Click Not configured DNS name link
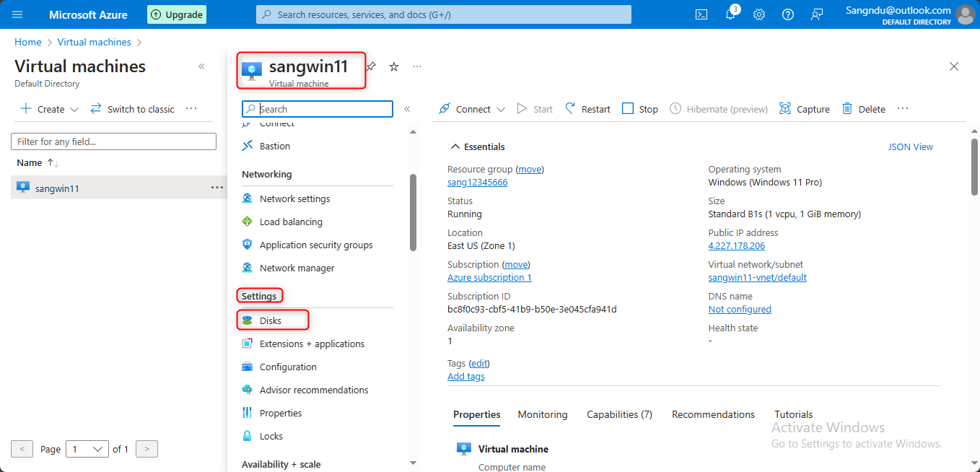 point(740,310)
